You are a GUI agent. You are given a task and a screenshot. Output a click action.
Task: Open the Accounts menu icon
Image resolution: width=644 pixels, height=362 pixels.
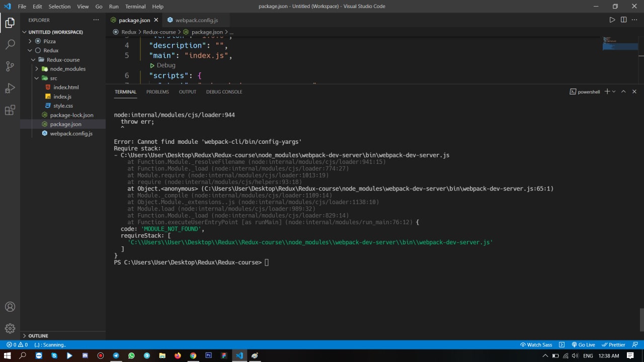tap(10, 307)
